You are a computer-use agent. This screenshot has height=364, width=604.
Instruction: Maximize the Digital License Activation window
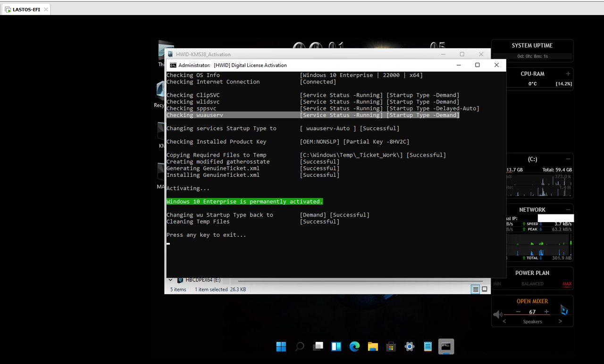(x=477, y=65)
